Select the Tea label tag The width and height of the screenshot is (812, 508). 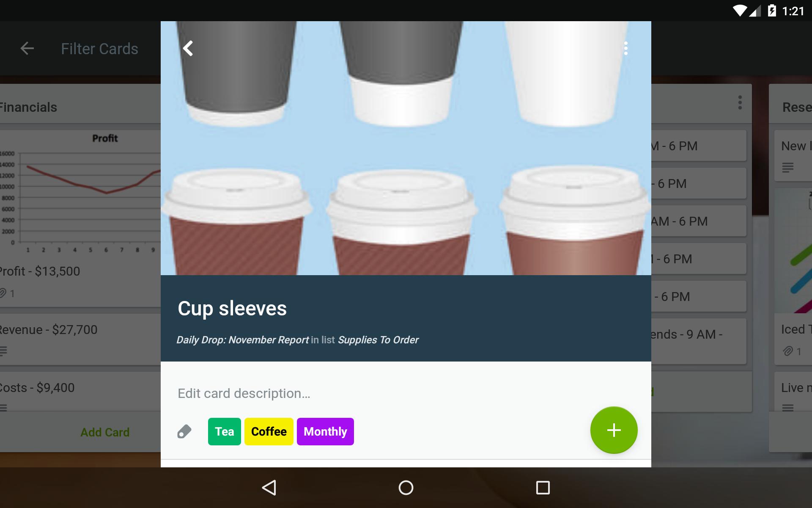point(224,431)
